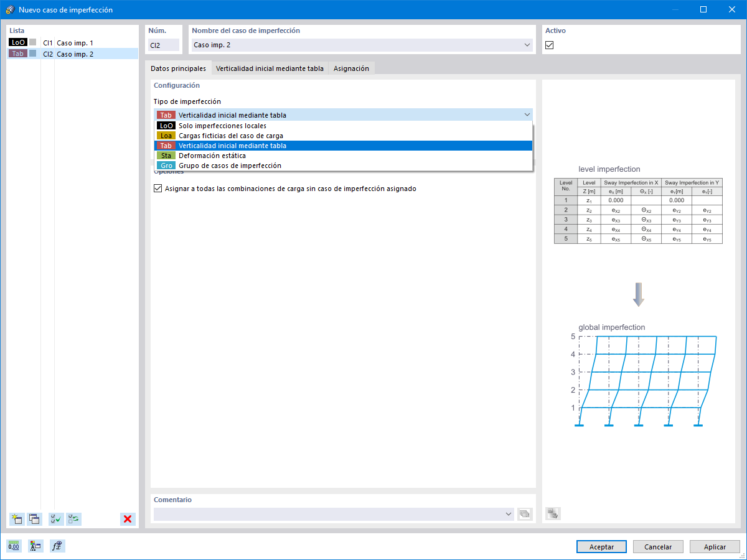Click the blue-gray color swatch of CI2

pos(33,54)
